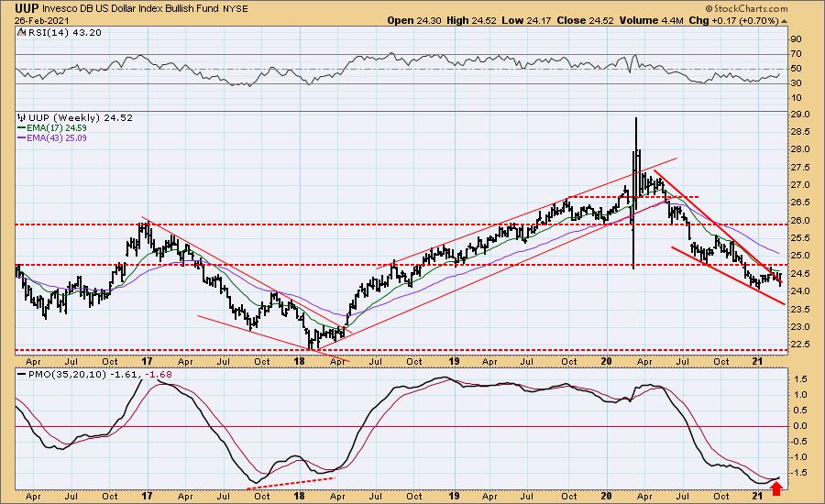Click the 23.5 price axis label
Viewport: 825px width, 504px height.
[x=799, y=309]
